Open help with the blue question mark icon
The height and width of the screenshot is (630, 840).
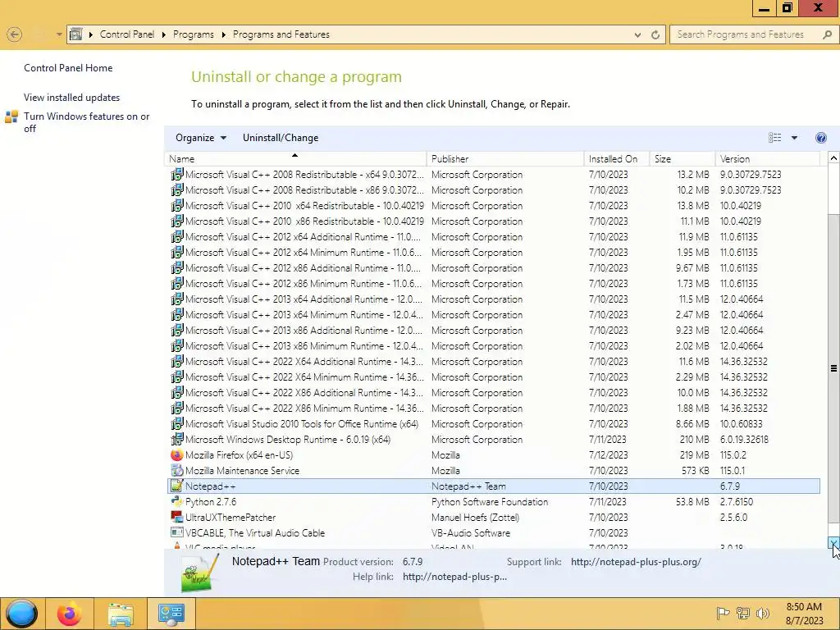click(x=820, y=138)
